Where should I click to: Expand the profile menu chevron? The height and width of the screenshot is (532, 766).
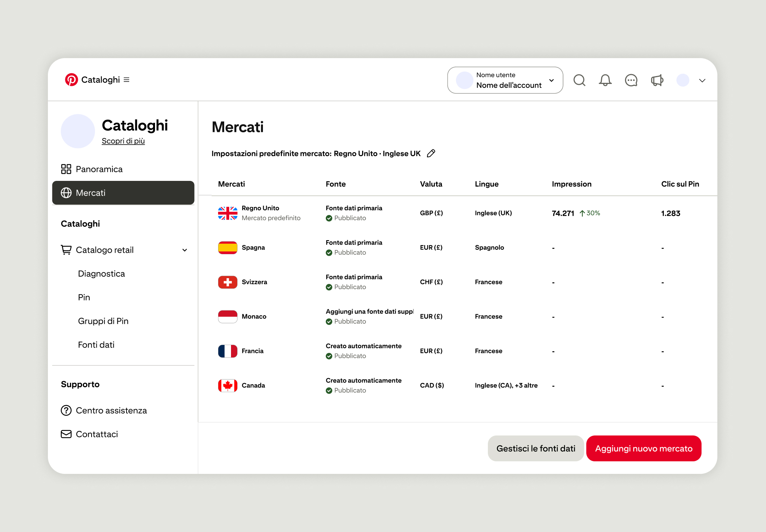pyautogui.click(x=702, y=81)
